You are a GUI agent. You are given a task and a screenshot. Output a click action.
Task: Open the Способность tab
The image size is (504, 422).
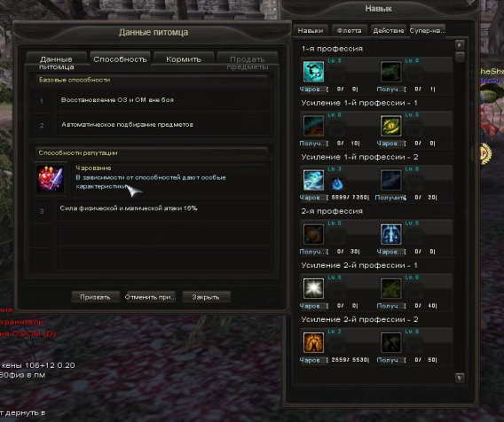coord(120,59)
